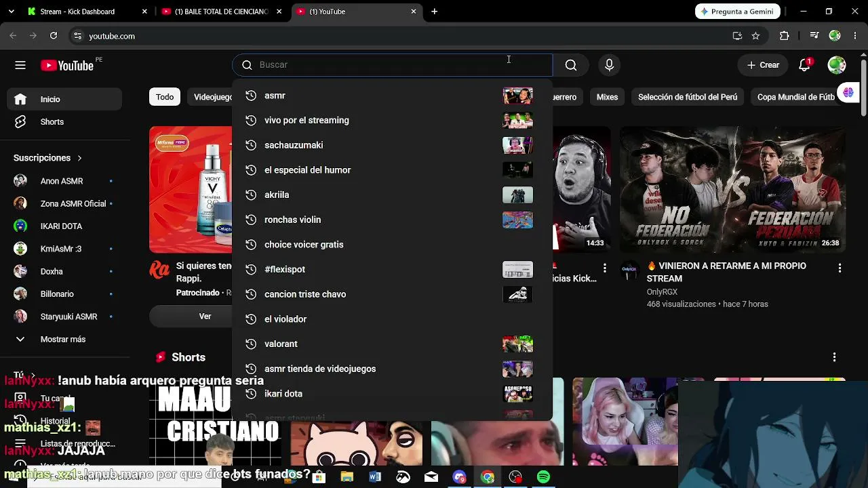Open the 14:33 video thumbnail
The height and width of the screenshot is (488, 868).
pos(582,190)
